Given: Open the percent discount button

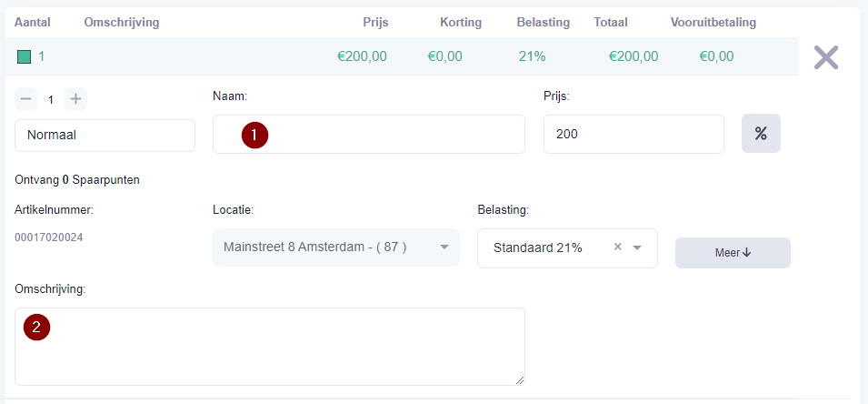Looking at the screenshot, I should click(761, 133).
